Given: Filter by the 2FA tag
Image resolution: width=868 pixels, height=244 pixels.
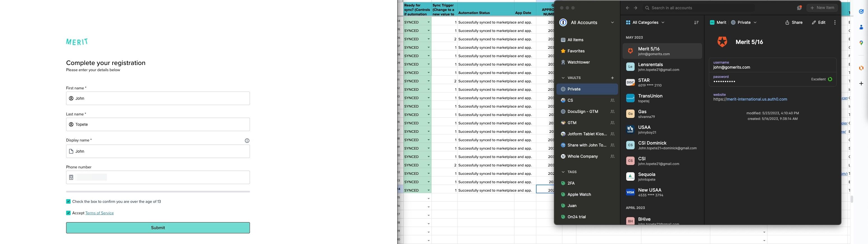Looking at the screenshot, I should (x=587, y=183).
